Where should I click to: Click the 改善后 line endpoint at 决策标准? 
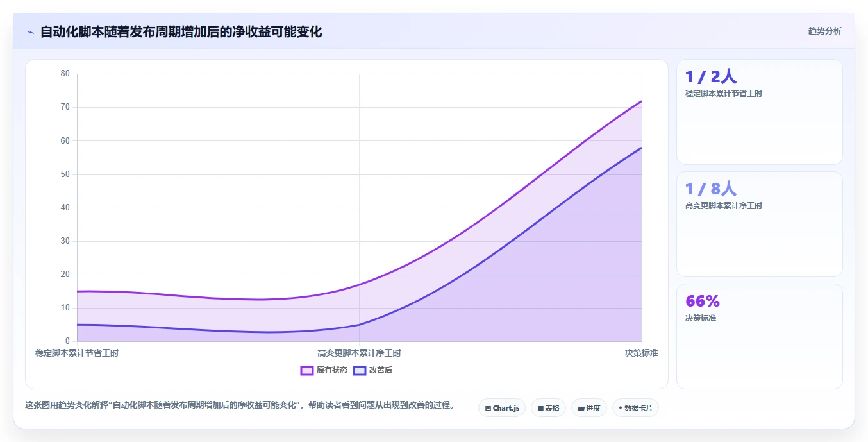pos(642,148)
